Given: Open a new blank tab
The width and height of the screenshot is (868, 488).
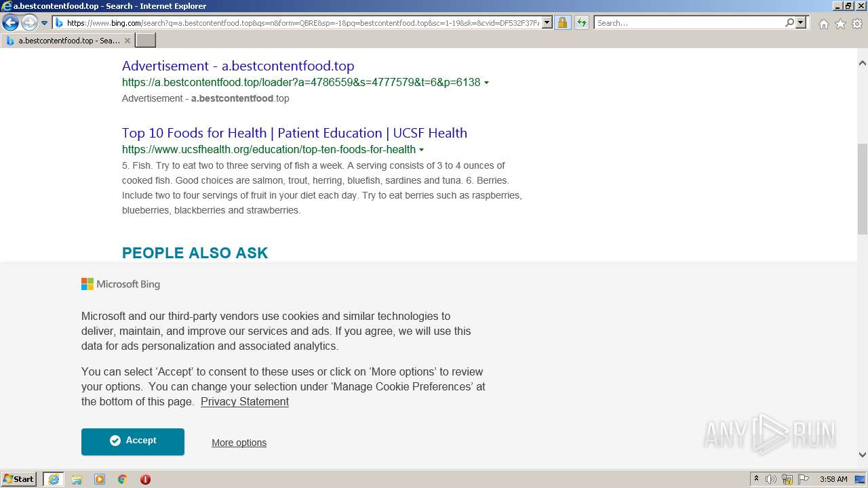Looking at the screenshot, I should [x=145, y=41].
